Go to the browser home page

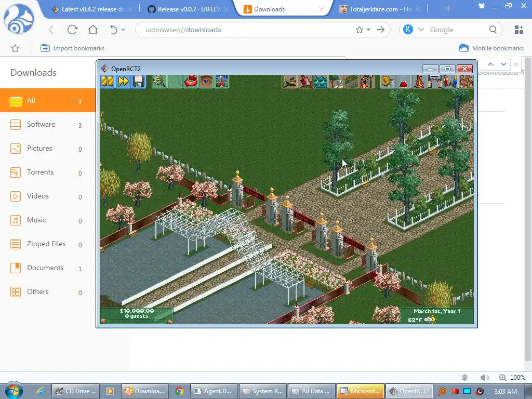pyautogui.click(x=93, y=30)
